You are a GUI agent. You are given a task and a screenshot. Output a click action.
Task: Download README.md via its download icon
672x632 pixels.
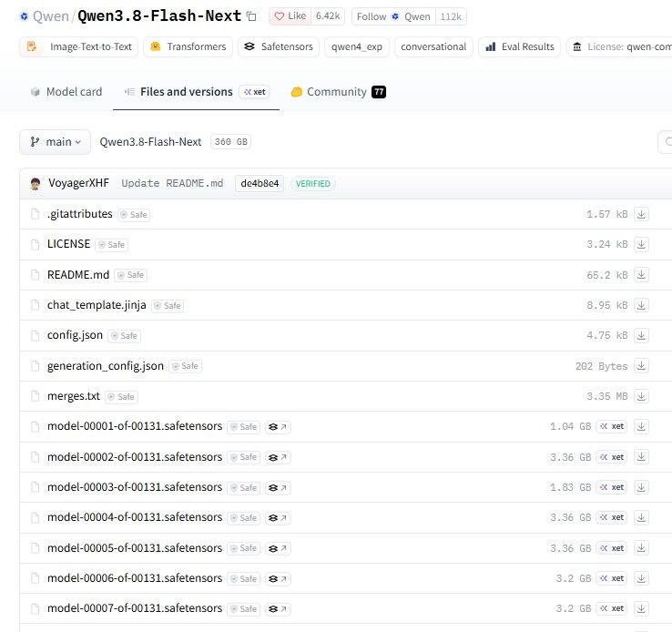coord(641,275)
